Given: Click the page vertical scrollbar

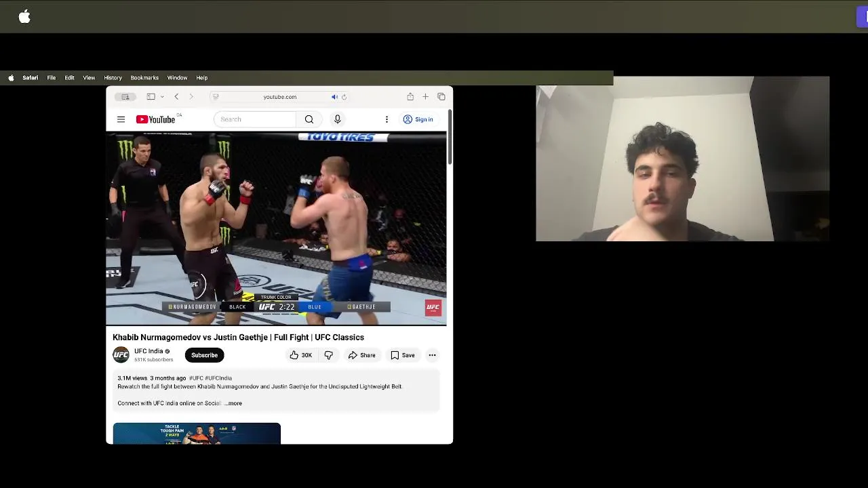Looking at the screenshot, I should [x=449, y=136].
